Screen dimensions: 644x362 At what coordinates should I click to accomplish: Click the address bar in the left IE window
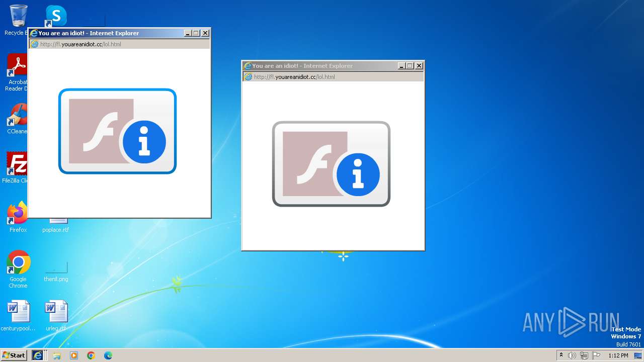click(x=120, y=44)
